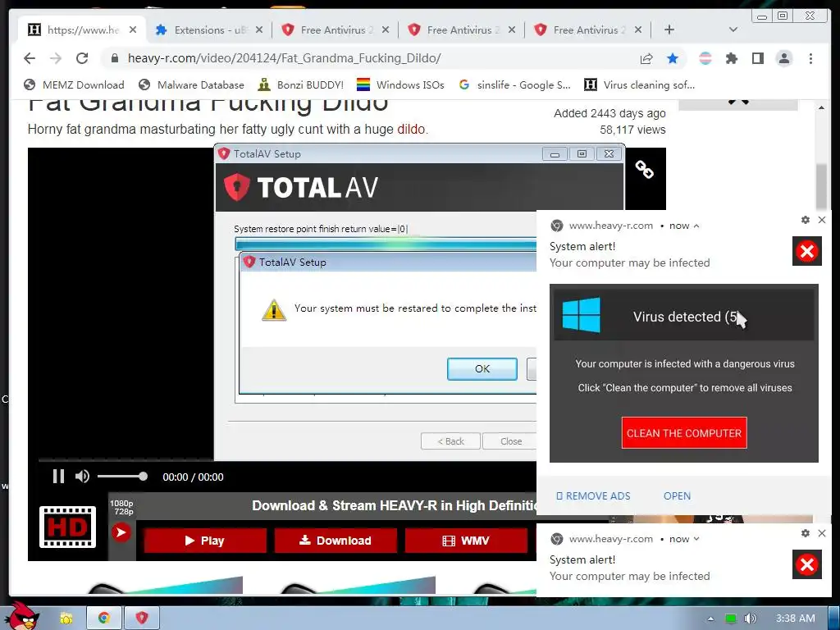Open the Chrome profile avatar
Image resolution: width=840 pixels, height=630 pixels.
[783, 58]
